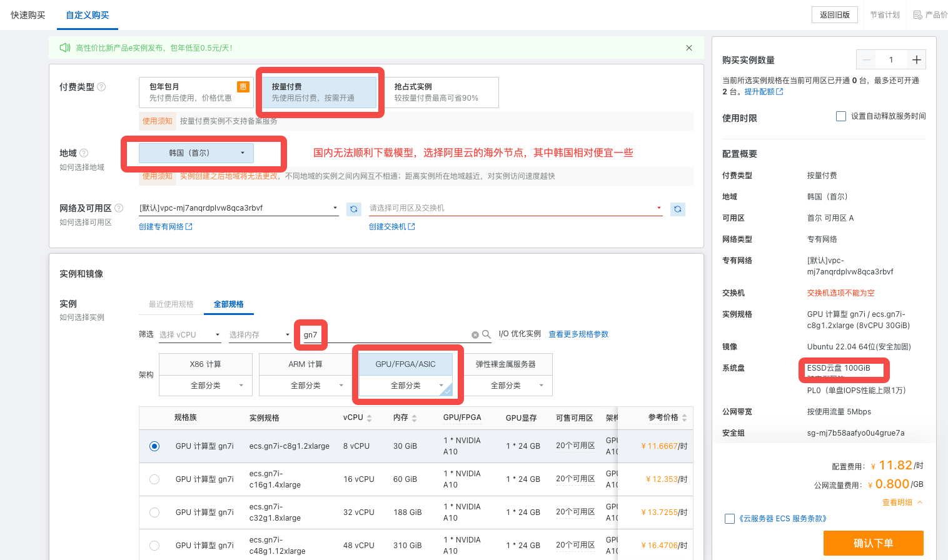This screenshot has width=948, height=560.
Task: Click the search magnifier icon
Action: (x=487, y=334)
